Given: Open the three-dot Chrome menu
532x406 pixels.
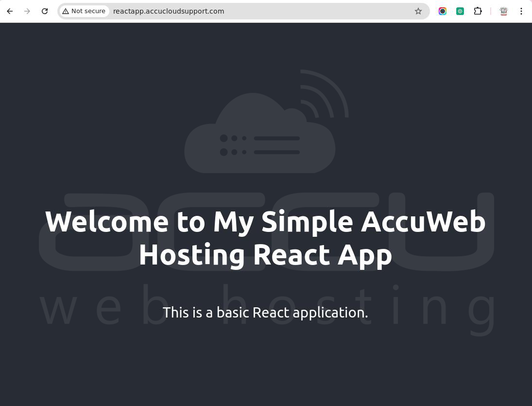Looking at the screenshot, I should (x=521, y=11).
